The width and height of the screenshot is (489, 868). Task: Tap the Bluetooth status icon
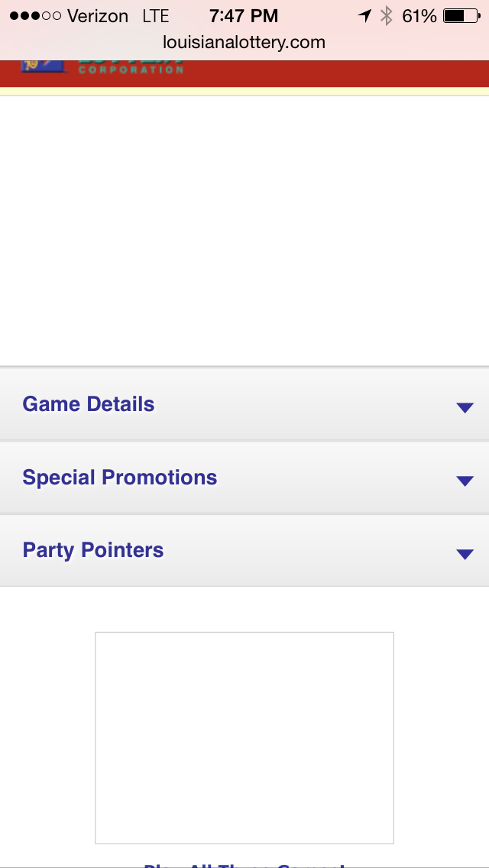click(387, 15)
